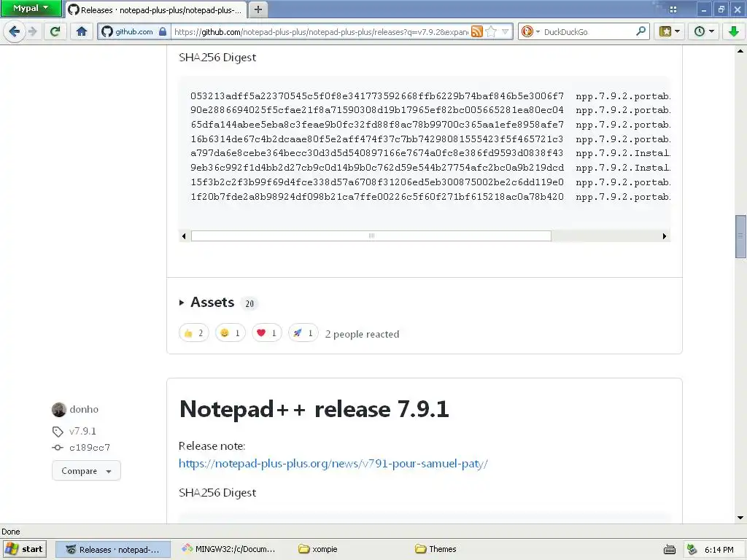
Task: Click the first SHA256 hash starting 053213ad
Action: click(377, 96)
